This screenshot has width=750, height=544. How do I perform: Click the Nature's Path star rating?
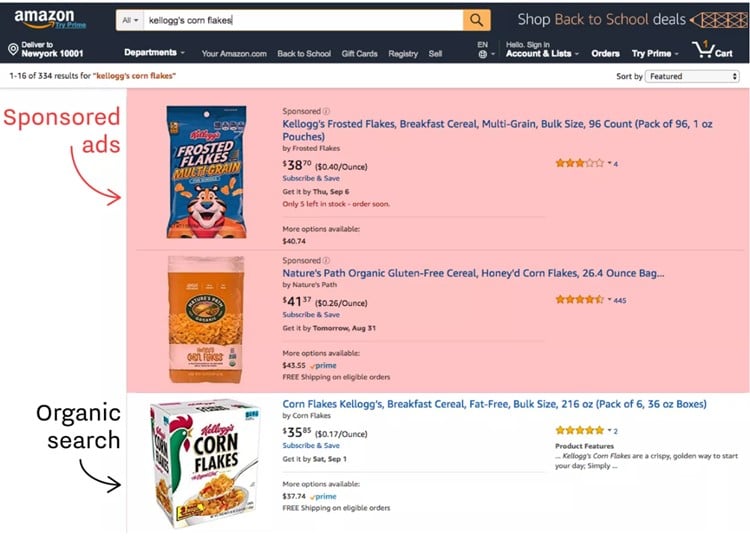[580, 299]
